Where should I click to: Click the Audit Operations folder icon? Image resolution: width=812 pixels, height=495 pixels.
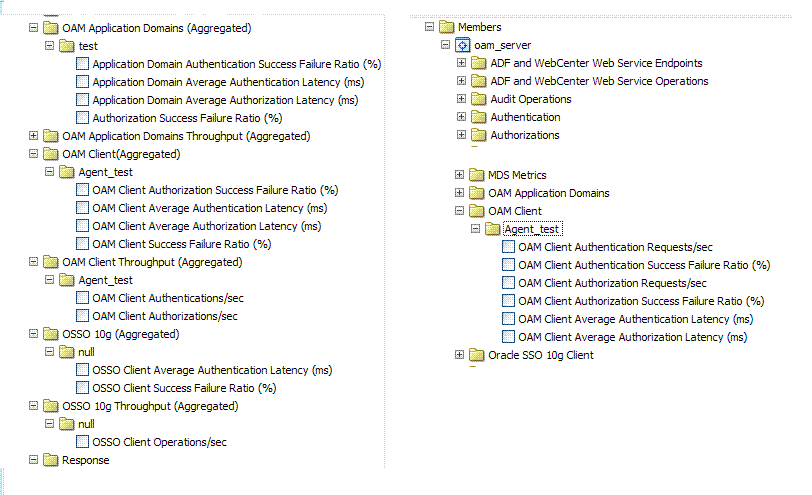[479, 99]
